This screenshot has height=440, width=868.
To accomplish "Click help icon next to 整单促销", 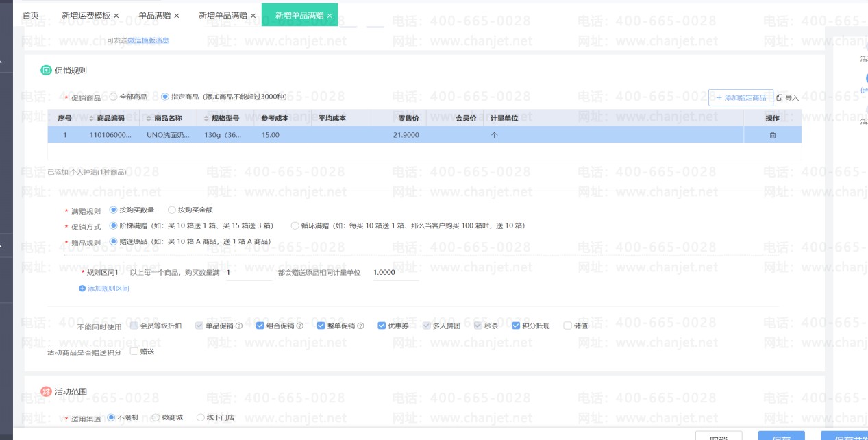I will (360, 326).
